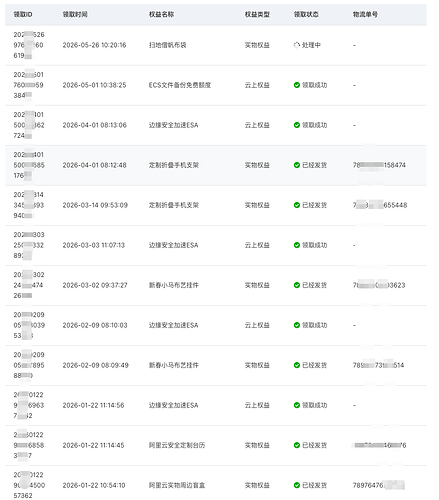Open tracking number starting with 78976476
Screen dimensions: 439x500
(379, 485)
